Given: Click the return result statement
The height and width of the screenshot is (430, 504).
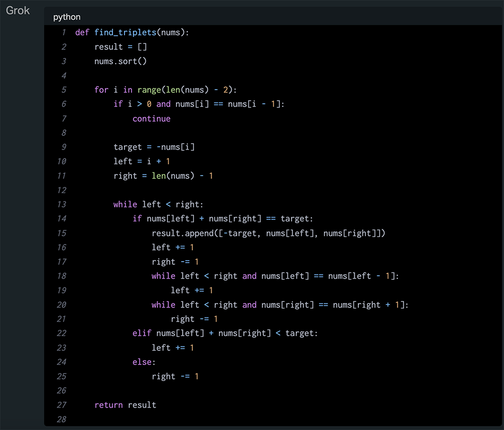Looking at the screenshot, I should pyautogui.click(x=125, y=405).
